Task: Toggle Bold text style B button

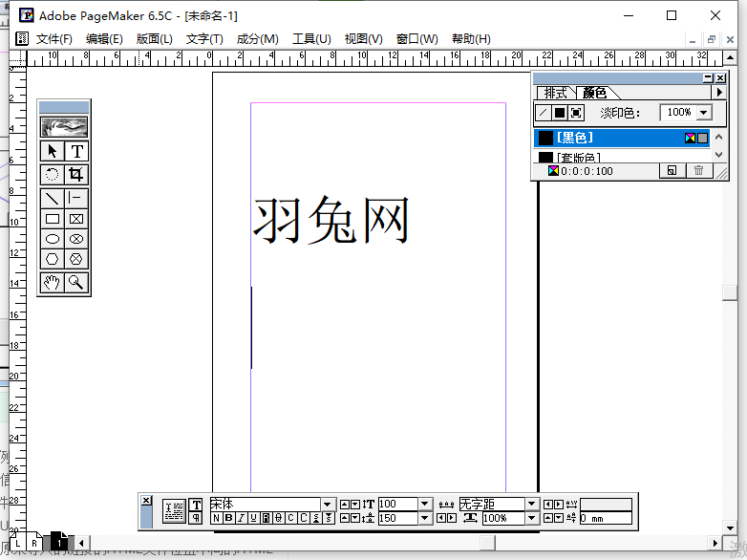Action: coord(228,518)
